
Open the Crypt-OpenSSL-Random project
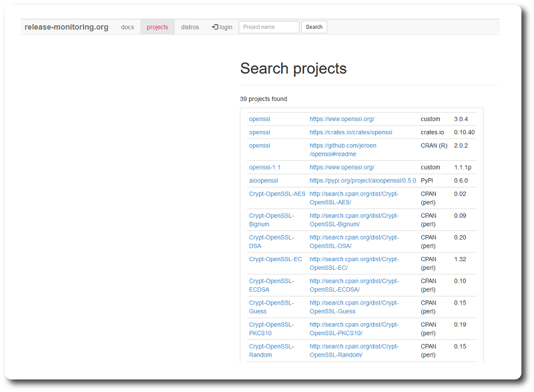click(x=272, y=351)
